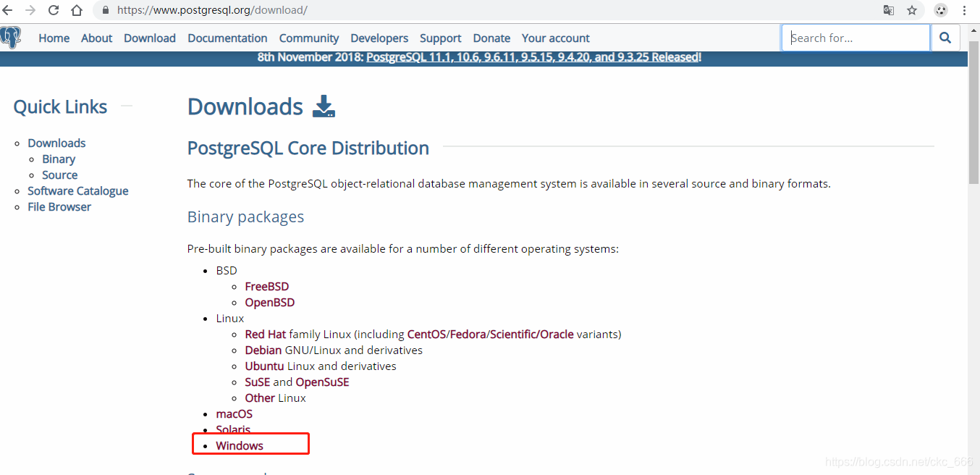Open Binary in Quick Links
Image resolution: width=980 pixels, height=475 pixels.
click(x=59, y=159)
